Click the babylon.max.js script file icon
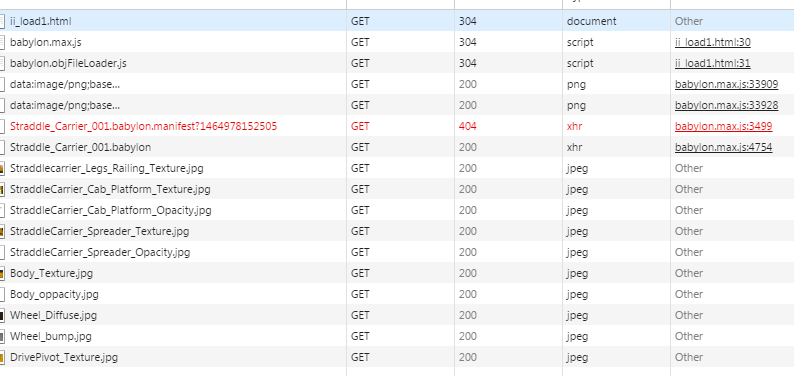The height and width of the screenshot is (376, 794). (2, 42)
